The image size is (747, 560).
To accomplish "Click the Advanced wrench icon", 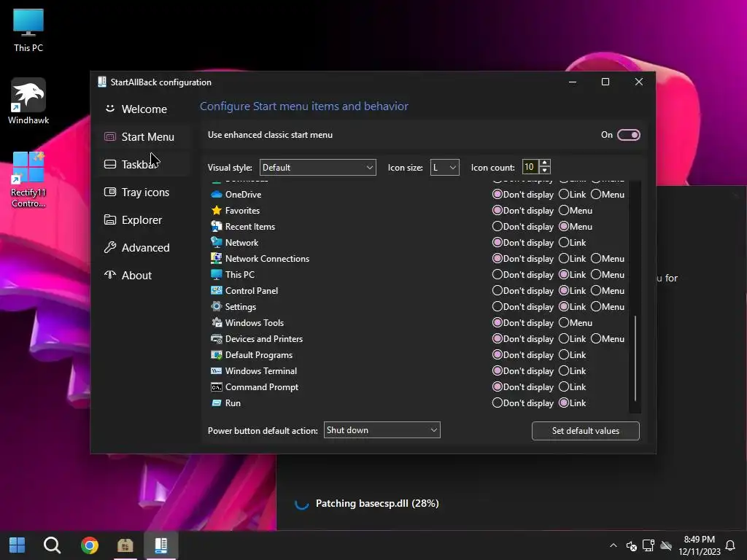I will click(110, 247).
